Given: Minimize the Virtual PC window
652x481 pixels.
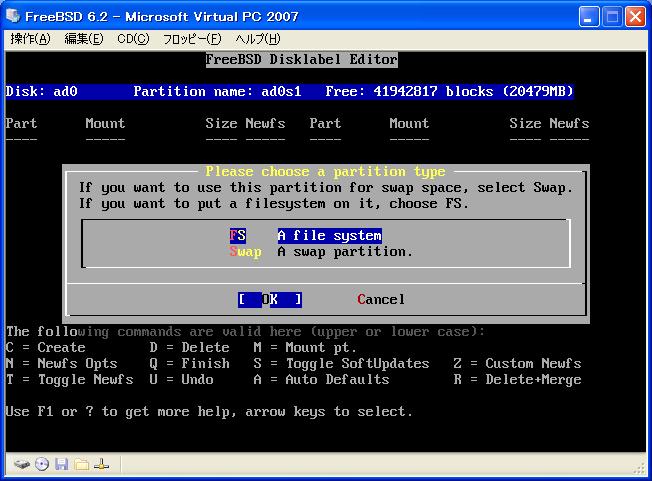Looking at the screenshot, I should pos(589,17).
